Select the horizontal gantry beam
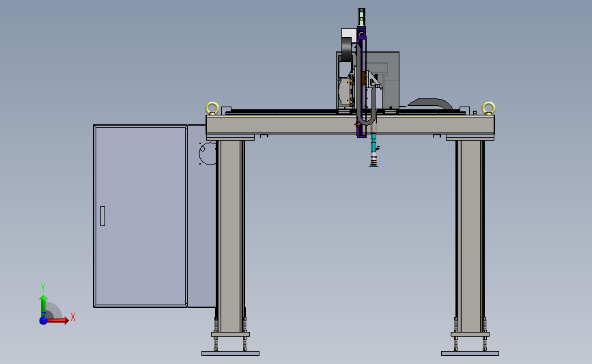The height and width of the screenshot is (364, 592). (x=350, y=124)
